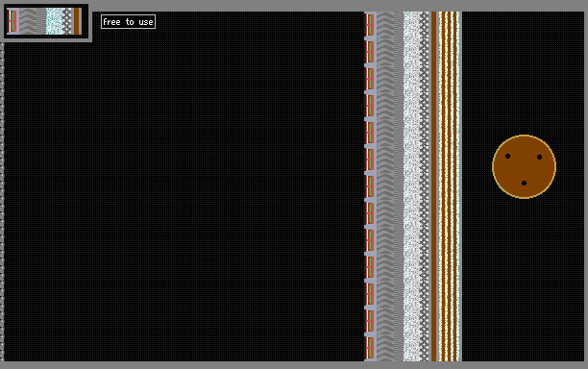Click the brown stripe inside the preview thumbnail

click(x=77, y=21)
